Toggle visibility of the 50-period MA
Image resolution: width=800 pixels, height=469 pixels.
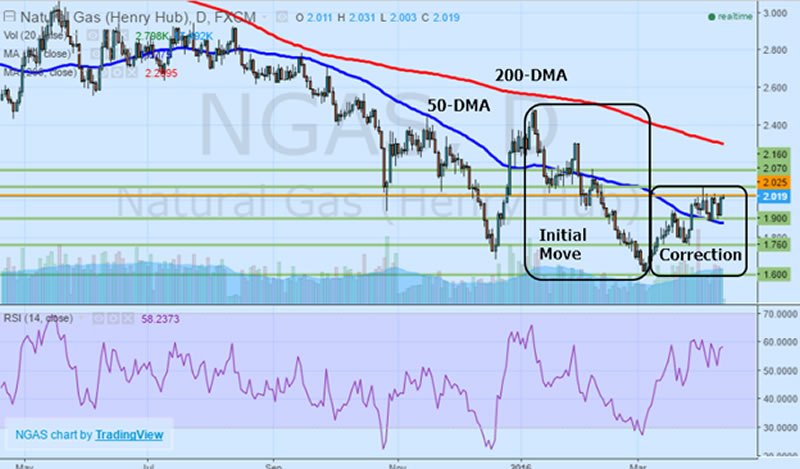point(96,54)
